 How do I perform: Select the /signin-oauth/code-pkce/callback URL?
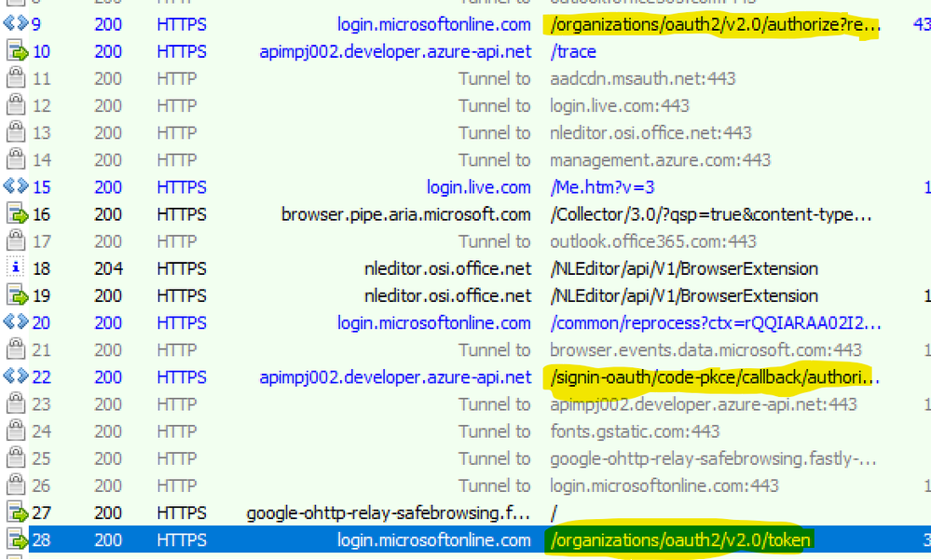point(715,377)
